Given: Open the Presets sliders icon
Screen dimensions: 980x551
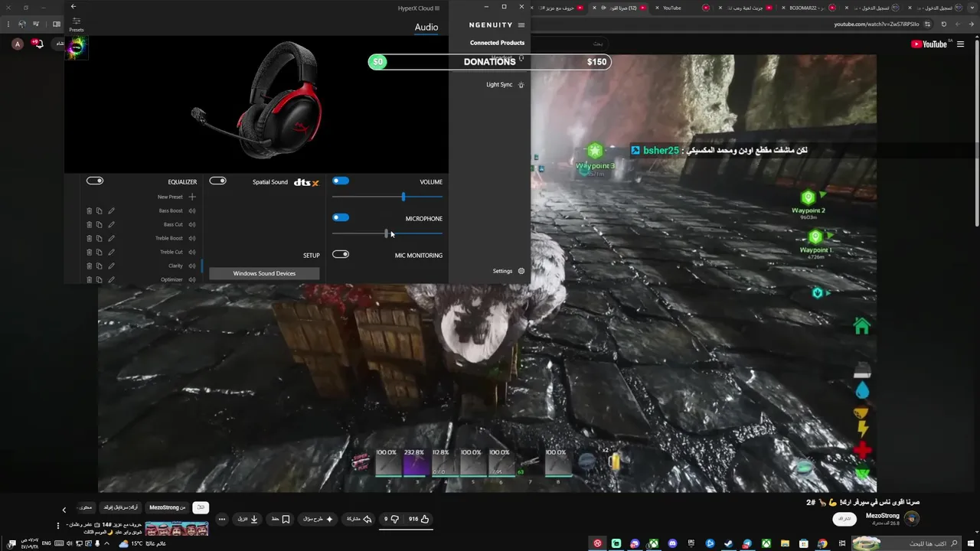Looking at the screenshot, I should [x=77, y=21].
